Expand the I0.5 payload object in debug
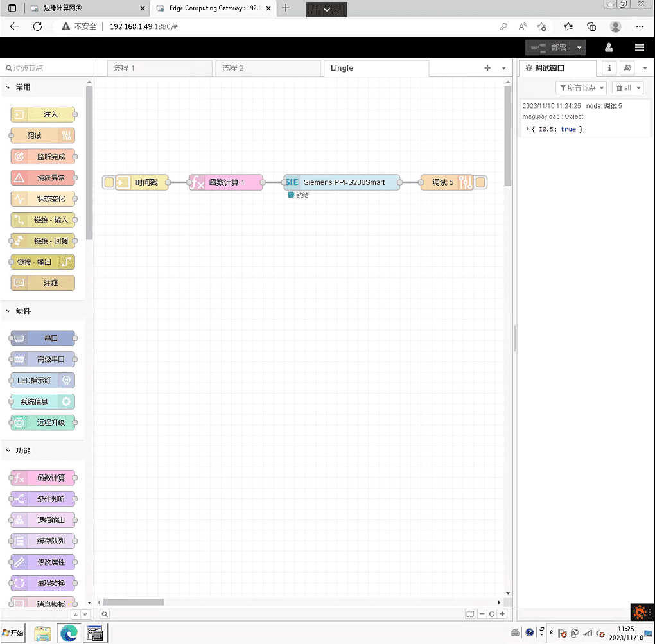This screenshot has height=644, width=655. 528,129
